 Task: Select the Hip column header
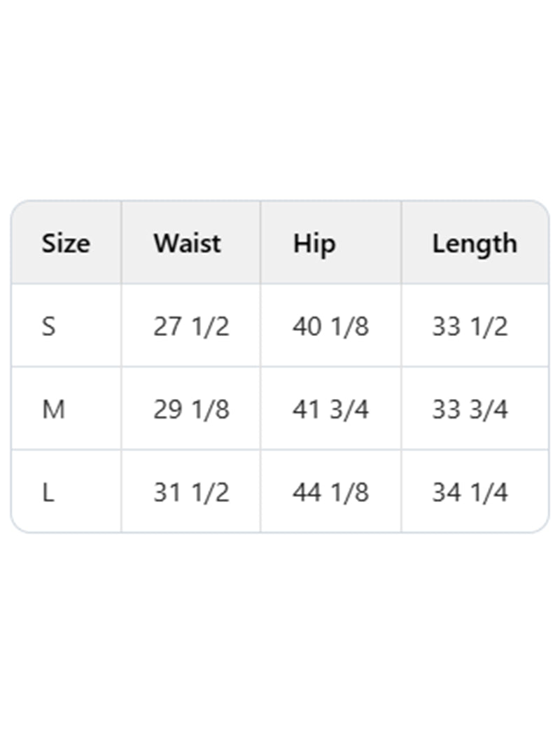click(314, 244)
